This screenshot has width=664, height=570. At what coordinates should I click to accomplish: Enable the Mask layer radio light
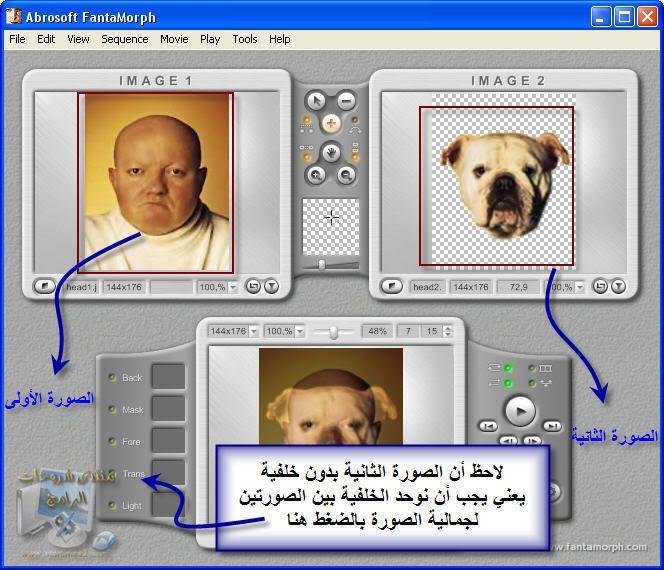(x=112, y=409)
